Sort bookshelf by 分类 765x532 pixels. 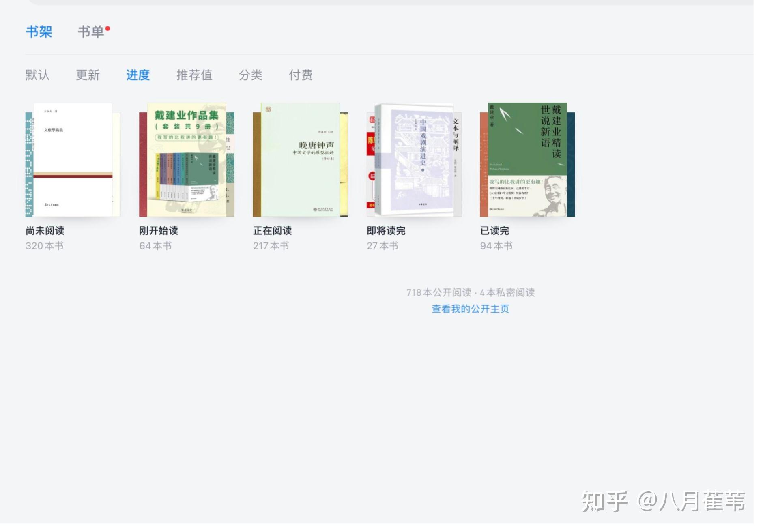(250, 75)
